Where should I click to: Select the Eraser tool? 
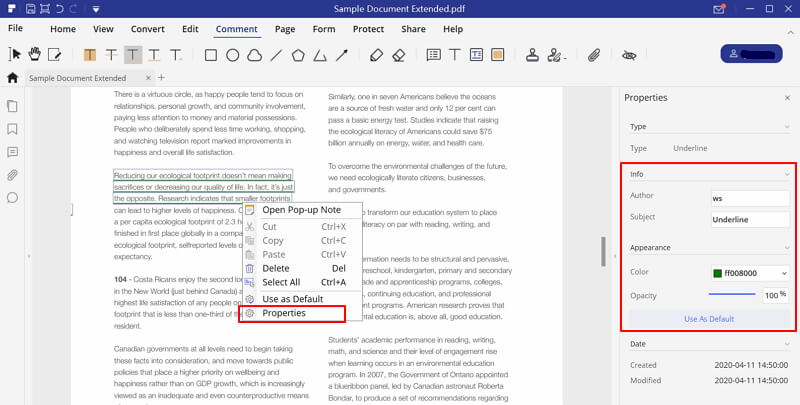coord(399,55)
